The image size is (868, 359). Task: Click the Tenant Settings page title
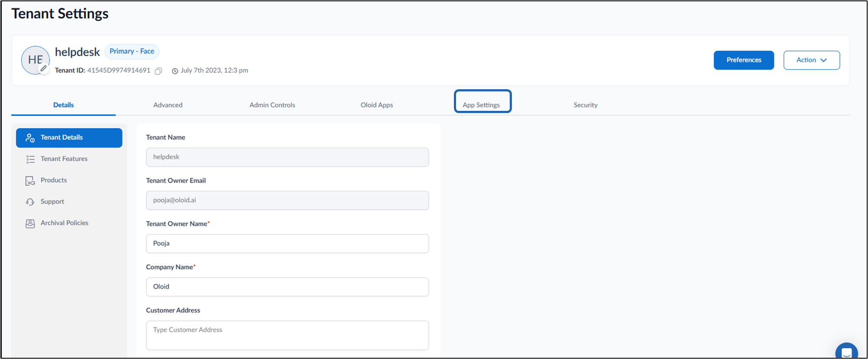60,13
